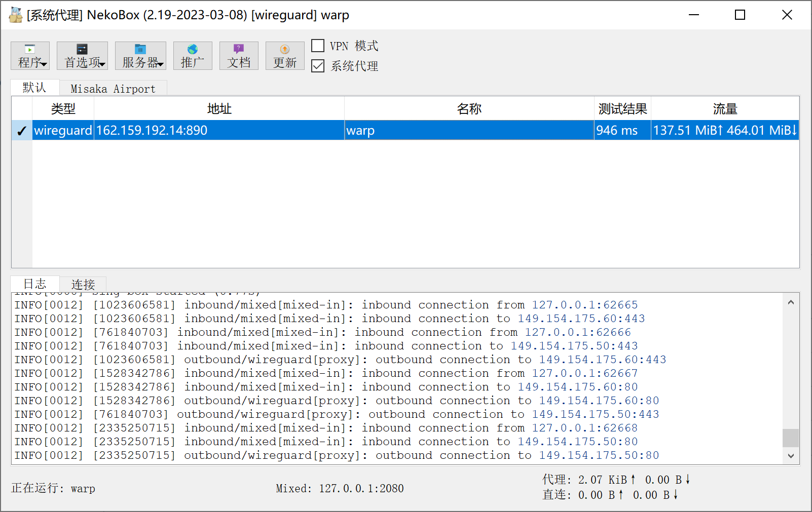Screen dimensions: 812x512
Task: Enable the VPN 模式 checkbox
Action: click(x=318, y=46)
